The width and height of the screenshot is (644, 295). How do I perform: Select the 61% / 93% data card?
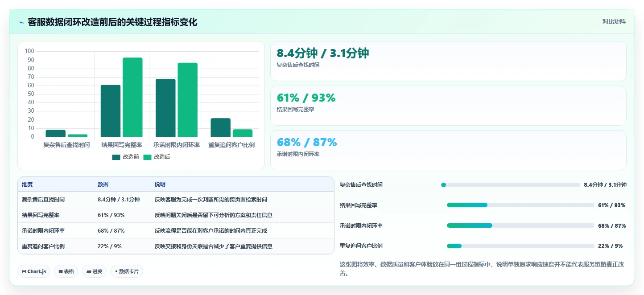tap(448, 106)
